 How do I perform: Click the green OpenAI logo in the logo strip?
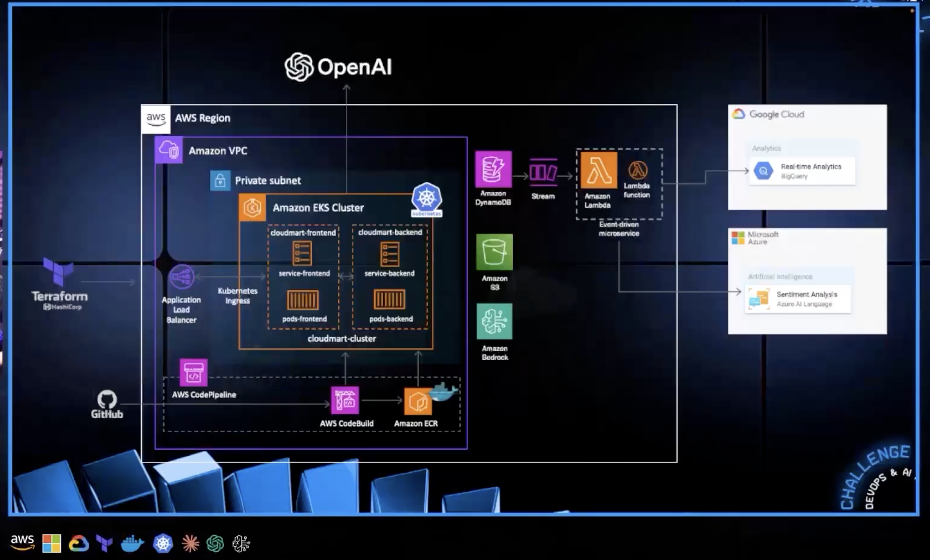tap(215, 543)
